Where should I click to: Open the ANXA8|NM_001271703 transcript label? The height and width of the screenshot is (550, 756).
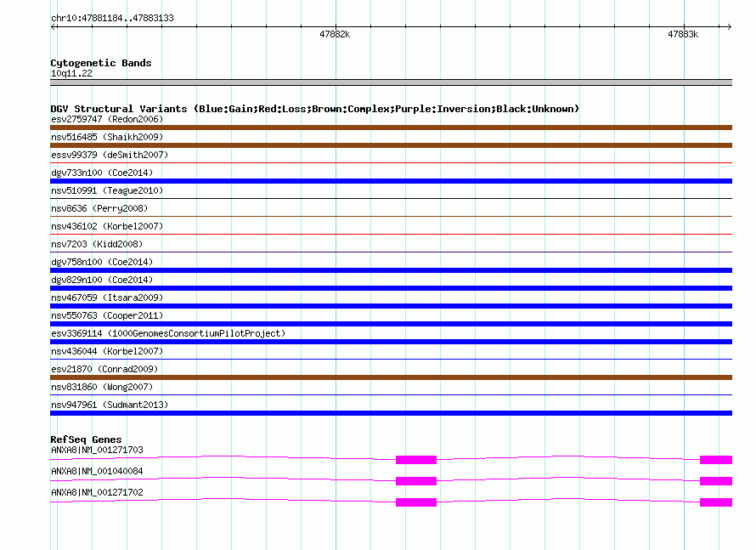(97, 450)
